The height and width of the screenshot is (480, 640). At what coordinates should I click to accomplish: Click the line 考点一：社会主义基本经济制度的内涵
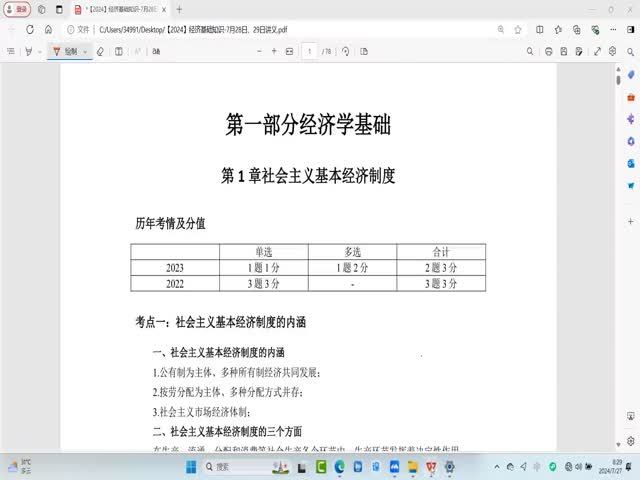(221, 322)
